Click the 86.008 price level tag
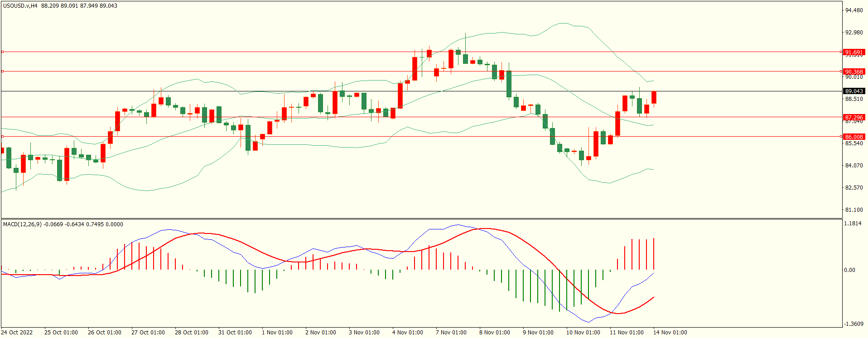Screen dimensions: 868x338 pos(854,137)
